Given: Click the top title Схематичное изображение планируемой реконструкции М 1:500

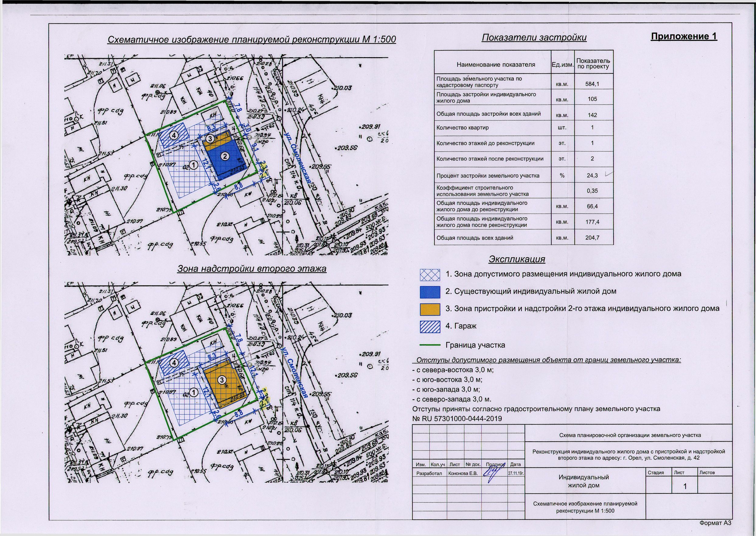Looking at the screenshot, I should 252,40.
